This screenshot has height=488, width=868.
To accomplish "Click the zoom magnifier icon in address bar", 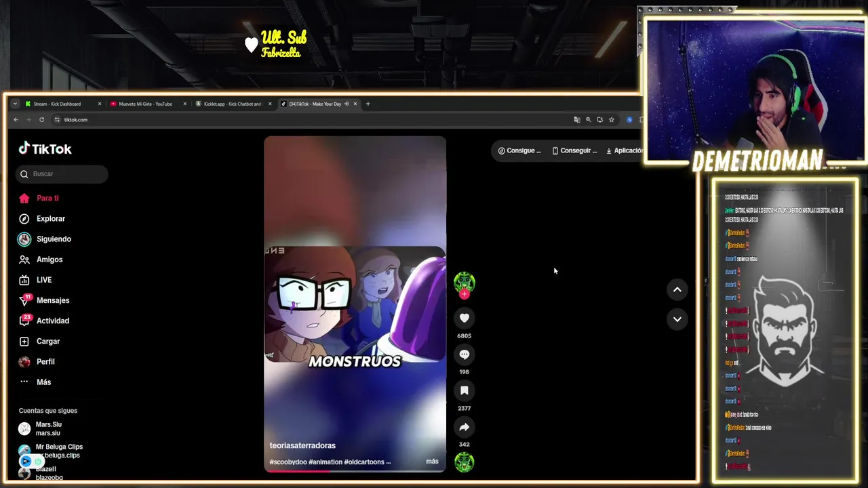I will (x=589, y=120).
